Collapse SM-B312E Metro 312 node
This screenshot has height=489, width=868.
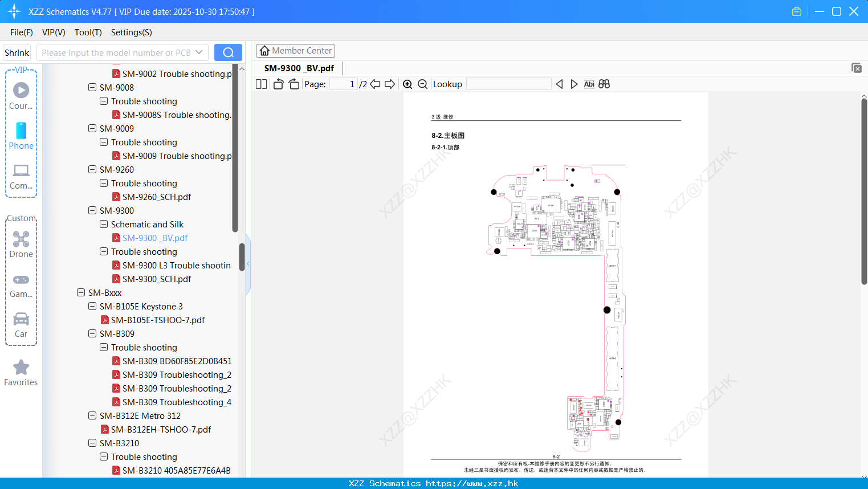coord(92,415)
